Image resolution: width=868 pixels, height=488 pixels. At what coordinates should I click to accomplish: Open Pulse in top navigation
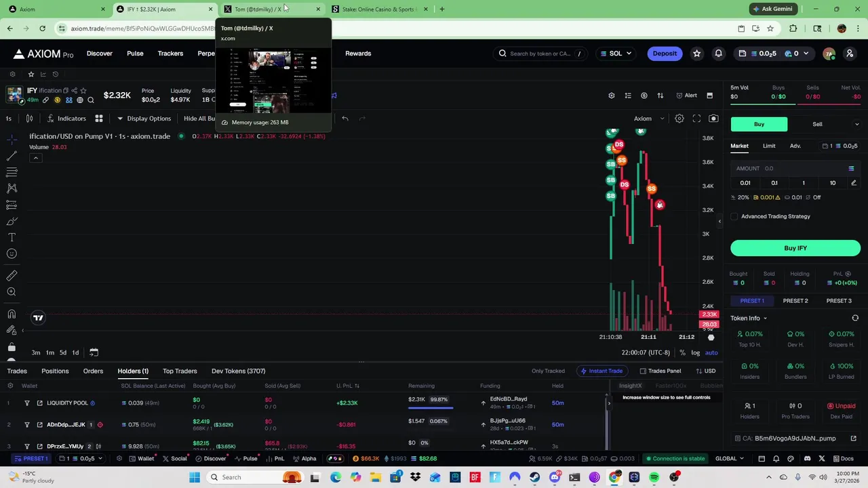tap(135, 54)
